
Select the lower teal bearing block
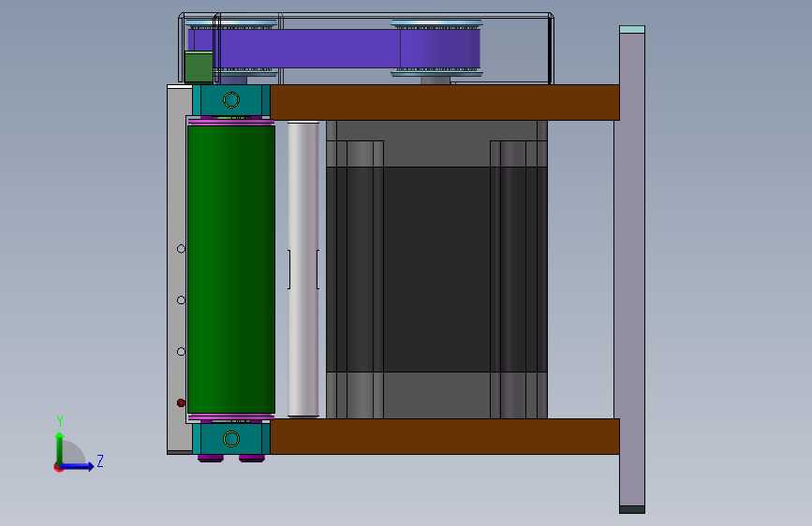click(x=231, y=439)
